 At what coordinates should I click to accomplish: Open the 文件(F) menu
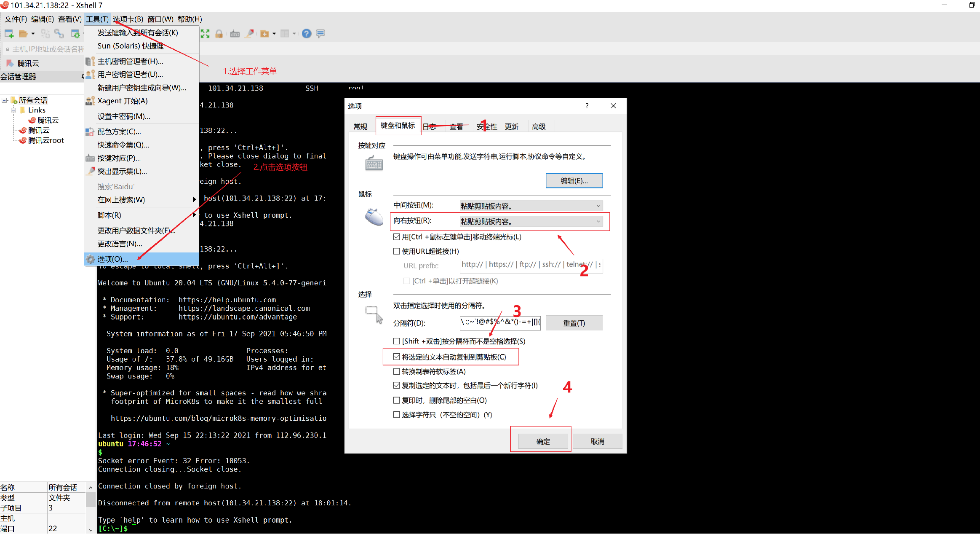pyautogui.click(x=16, y=19)
